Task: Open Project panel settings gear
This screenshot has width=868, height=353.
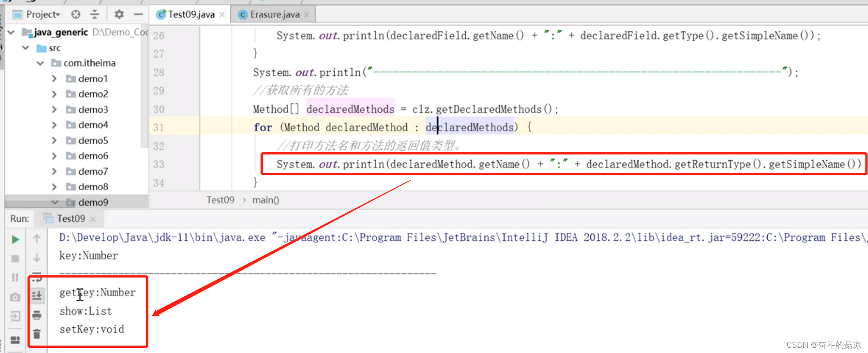Action: pos(119,14)
